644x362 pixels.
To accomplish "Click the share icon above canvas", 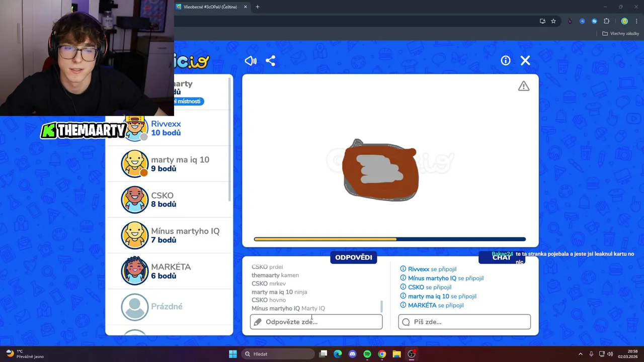I will click(270, 61).
